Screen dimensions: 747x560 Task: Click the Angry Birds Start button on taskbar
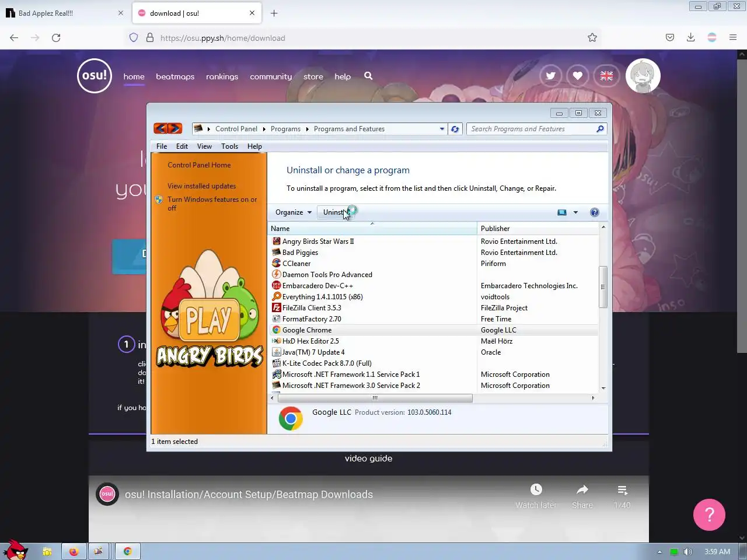tap(15, 550)
